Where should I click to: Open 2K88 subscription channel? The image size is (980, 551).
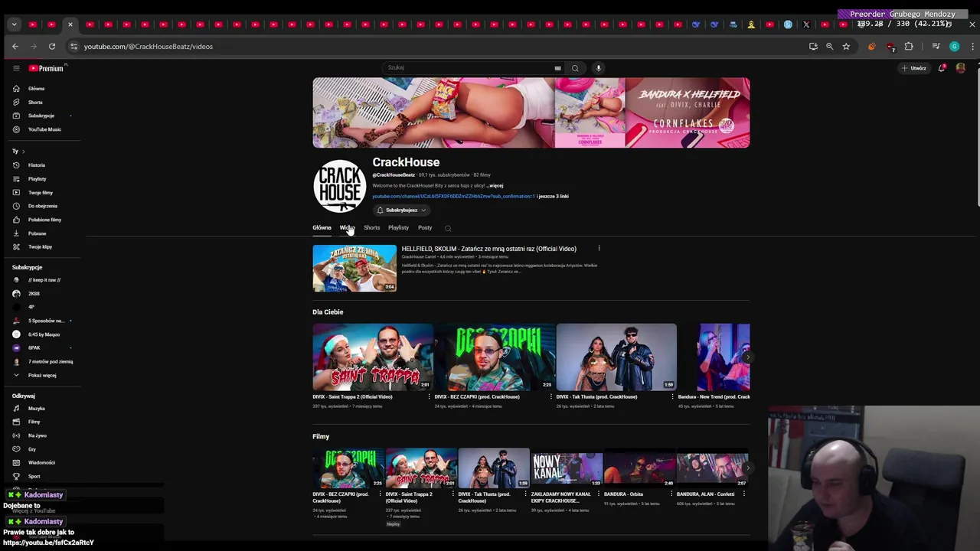pyautogui.click(x=34, y=294)
